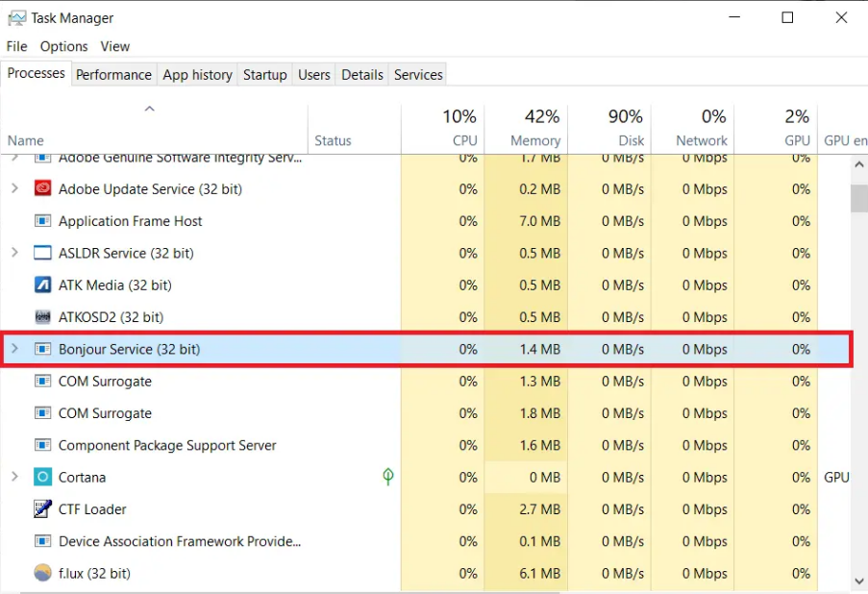Click the 0.1 MB memory value

coord(539,541)
